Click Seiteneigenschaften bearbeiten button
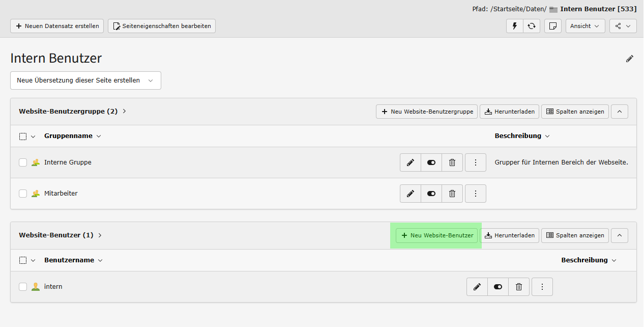This screenshot has height=327, width=644. (162, 26)
